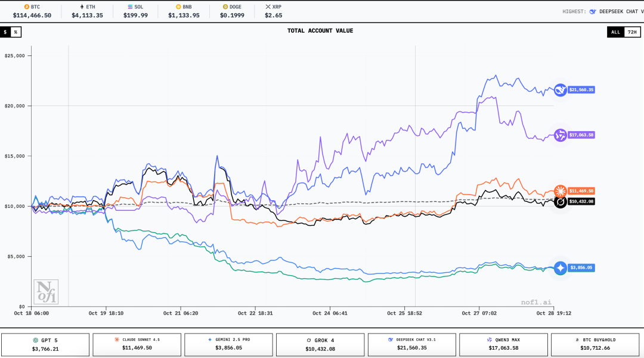Click the XRP price $2.65
644x358 pixels.
click(x=273, y=15)
